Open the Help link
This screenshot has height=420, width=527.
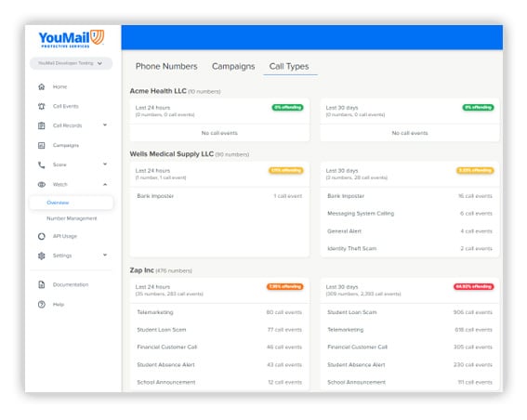click(x=59, y=305)
